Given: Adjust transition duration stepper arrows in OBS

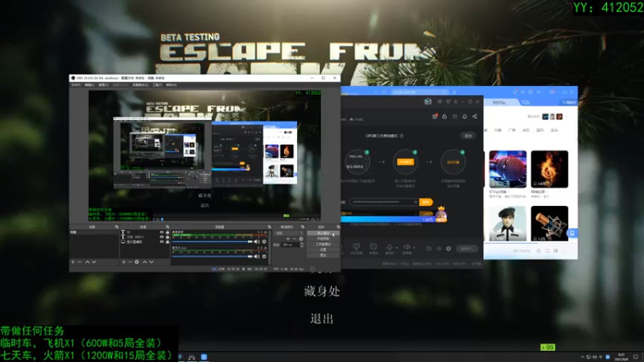Looking at the screenshot, I should (x=302, y=245).
